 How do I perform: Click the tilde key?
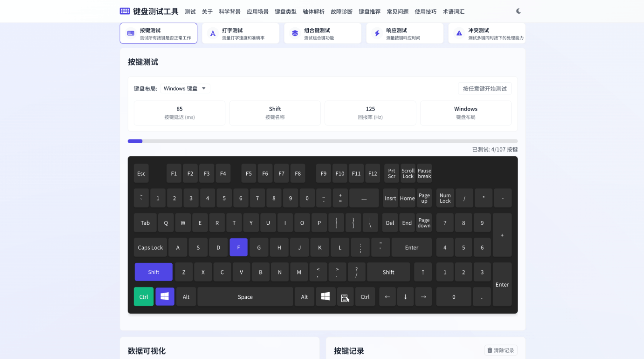[141, 198]
